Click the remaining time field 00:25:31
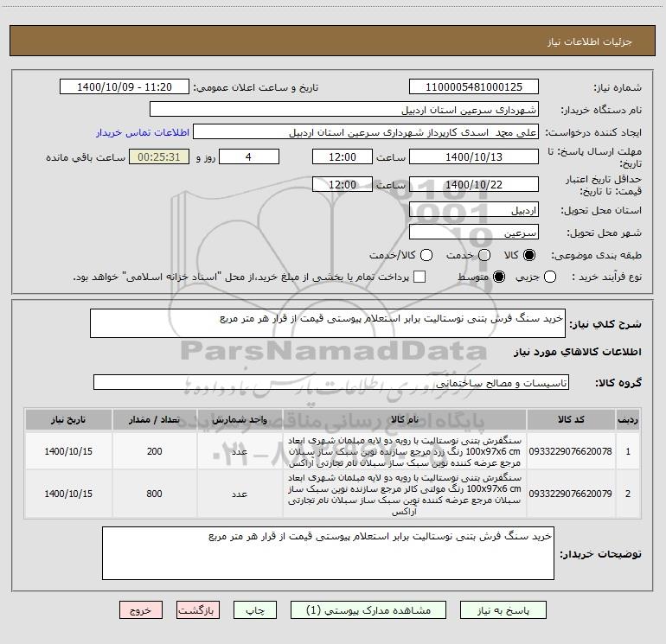The image size is (666, 644). (x=159, y=156)
